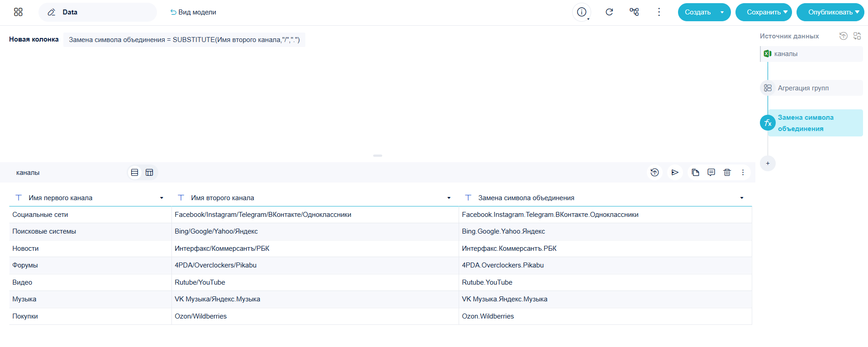Open the Имя первого канала column dropdown
The image size is (868, 347).
point(161,198)
